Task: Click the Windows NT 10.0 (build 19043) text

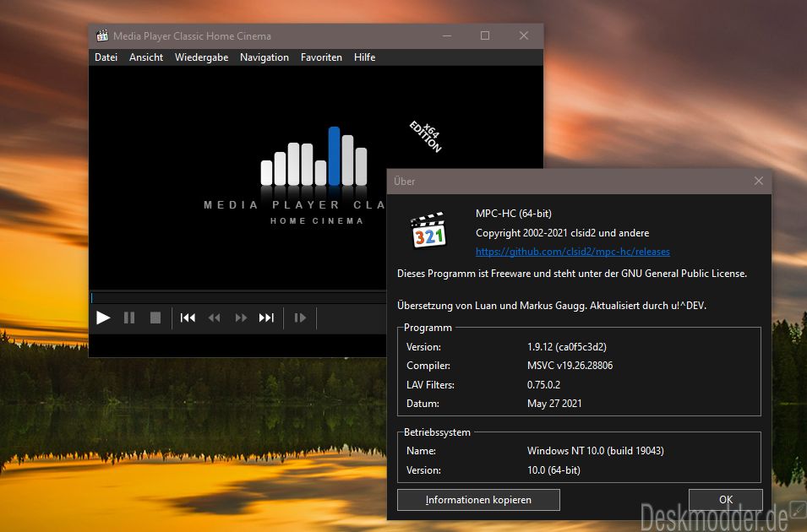Action: pyautogui.click(x=596, y=451)
